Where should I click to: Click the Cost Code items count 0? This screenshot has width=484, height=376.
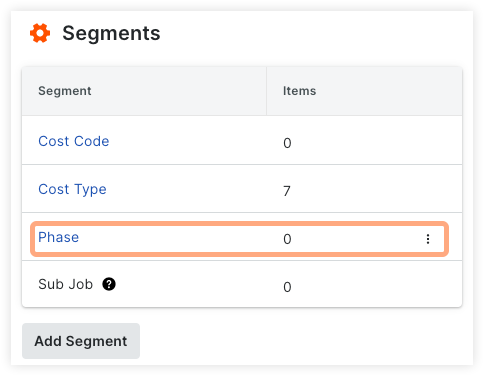[287, 143]
